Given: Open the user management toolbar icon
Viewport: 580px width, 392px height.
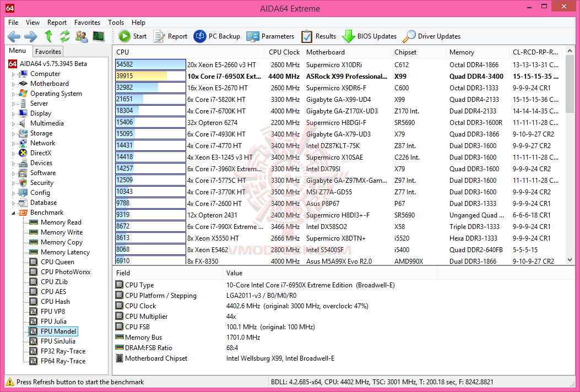Looking at the screenshot, I should coord(82,36).
